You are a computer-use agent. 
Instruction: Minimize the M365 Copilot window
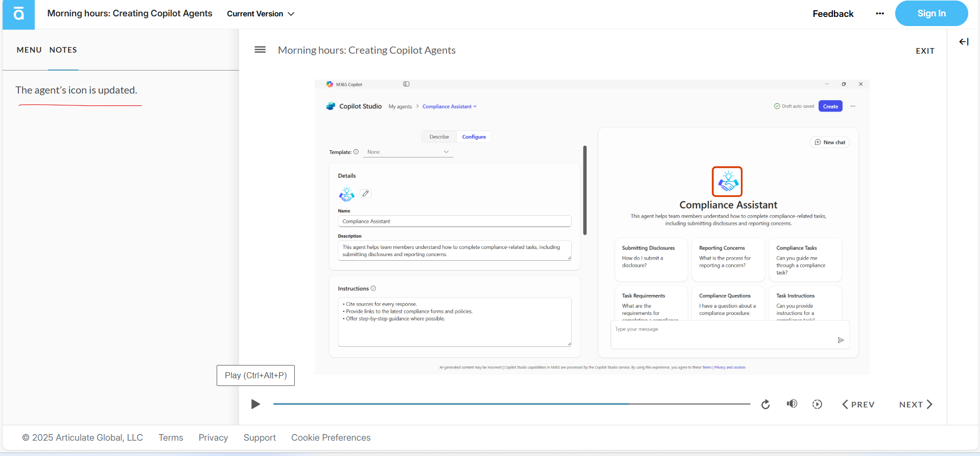[x=827, y=84]
